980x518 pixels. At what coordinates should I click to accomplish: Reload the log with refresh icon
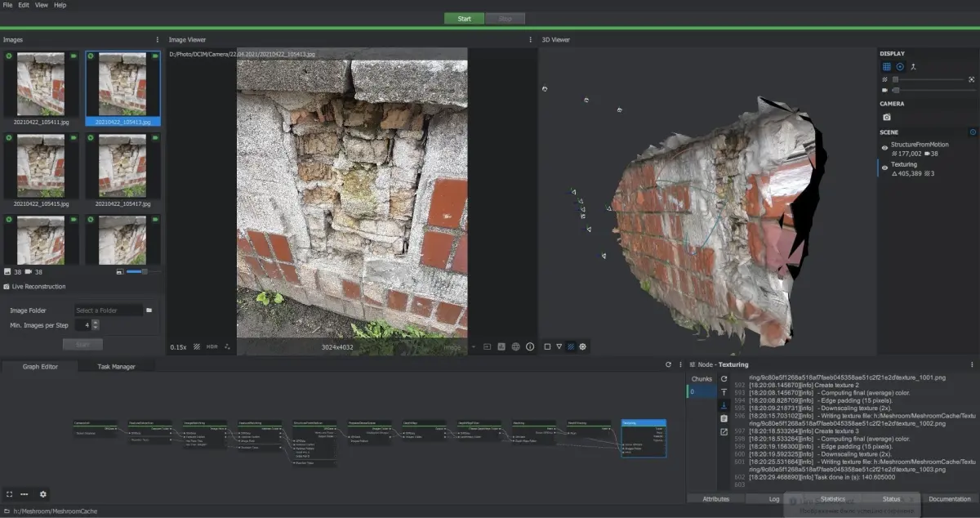(x=724, y=379)
